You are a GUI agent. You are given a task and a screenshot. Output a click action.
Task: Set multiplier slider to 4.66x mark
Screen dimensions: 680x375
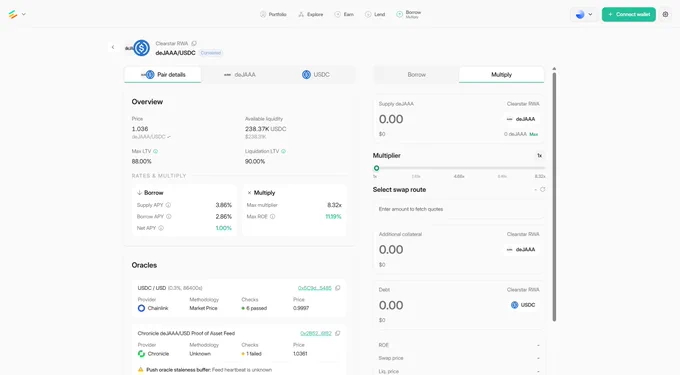click(459, 168)
